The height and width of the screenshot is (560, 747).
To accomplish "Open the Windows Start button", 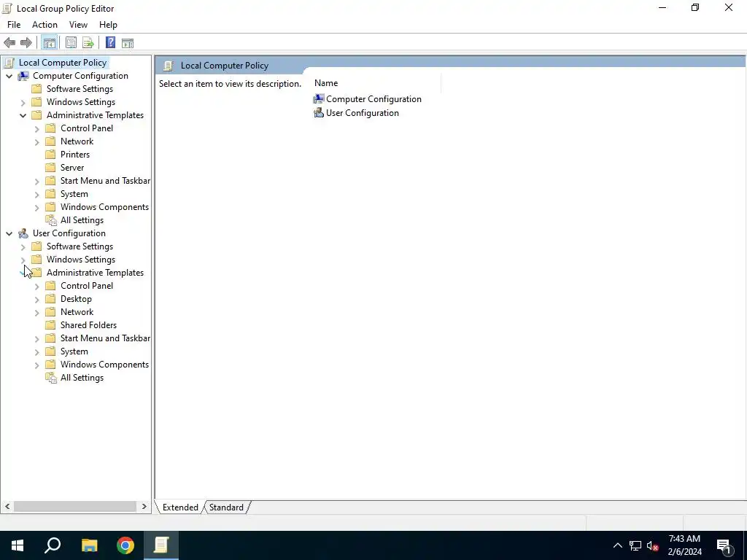I will (18, 545).
